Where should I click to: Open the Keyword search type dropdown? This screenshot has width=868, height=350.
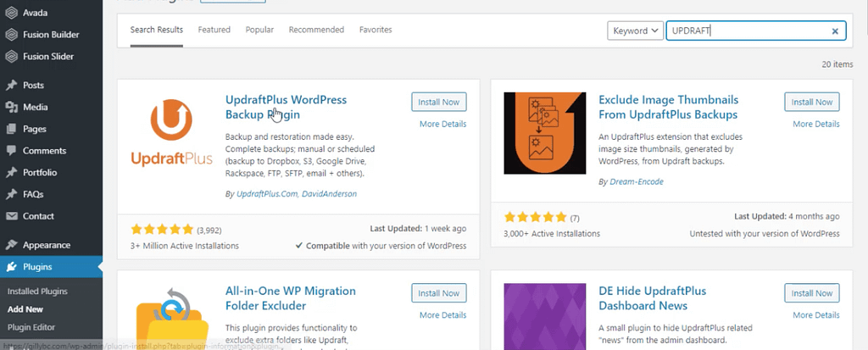pyautogui.click(x=635, y=31)
